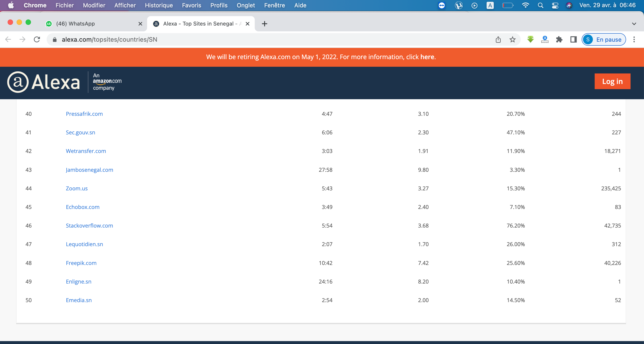Open the share page icon
644x344 pixels.
coord(498,39)
